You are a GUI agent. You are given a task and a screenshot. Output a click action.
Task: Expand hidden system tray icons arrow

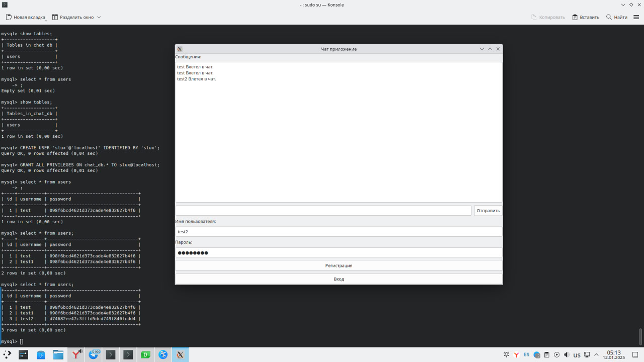pyautogui.click(x=597, y=355)
